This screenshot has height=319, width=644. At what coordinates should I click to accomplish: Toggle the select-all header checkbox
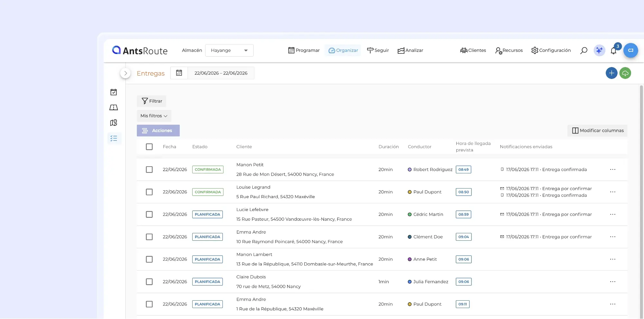pos(149,147)
